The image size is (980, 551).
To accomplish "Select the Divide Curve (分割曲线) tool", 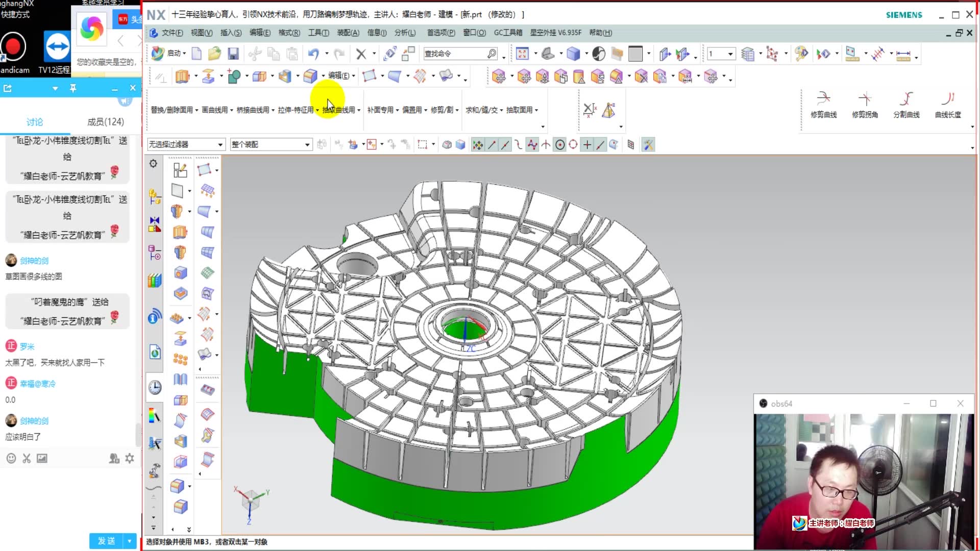I will 906,105.
